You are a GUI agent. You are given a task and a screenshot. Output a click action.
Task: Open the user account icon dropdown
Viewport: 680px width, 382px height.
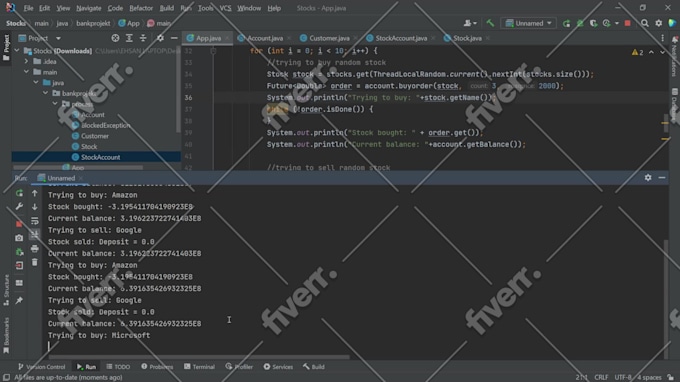coord(470,23)
